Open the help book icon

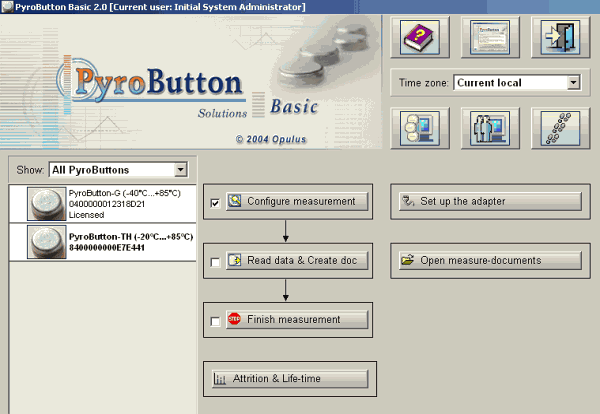tap(420, 37)
